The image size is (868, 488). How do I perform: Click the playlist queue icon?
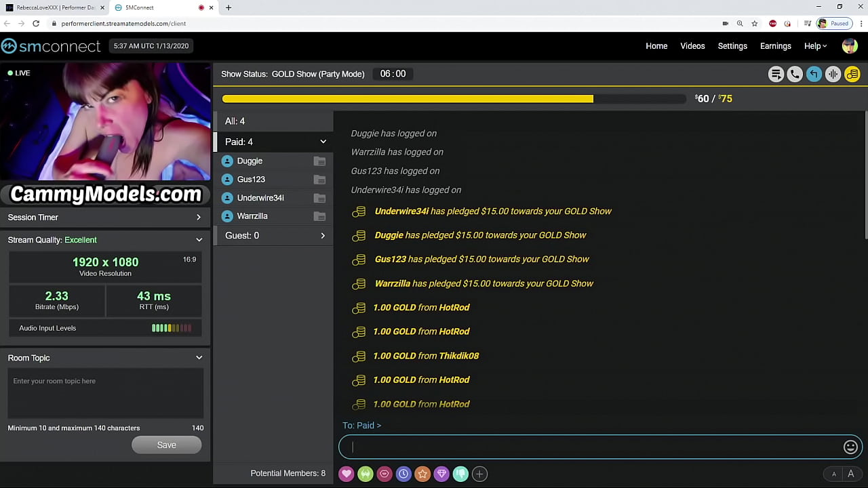click(x=776, y=74)
